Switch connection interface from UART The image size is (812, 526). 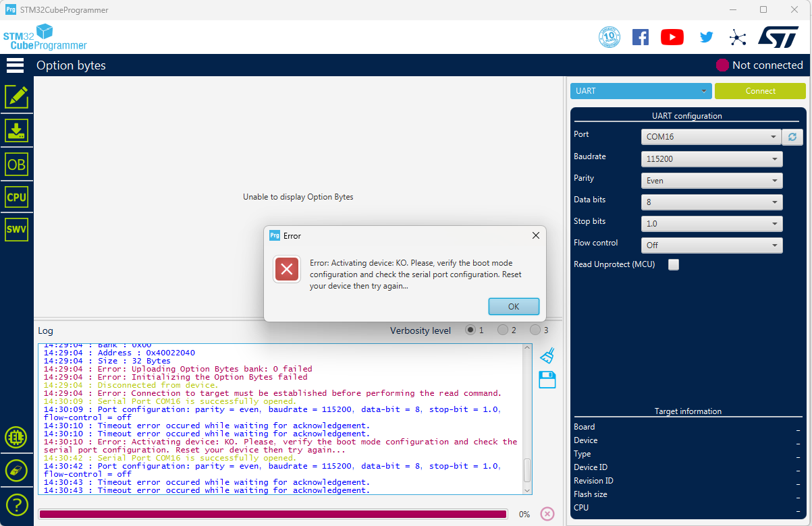click(640, 90)
